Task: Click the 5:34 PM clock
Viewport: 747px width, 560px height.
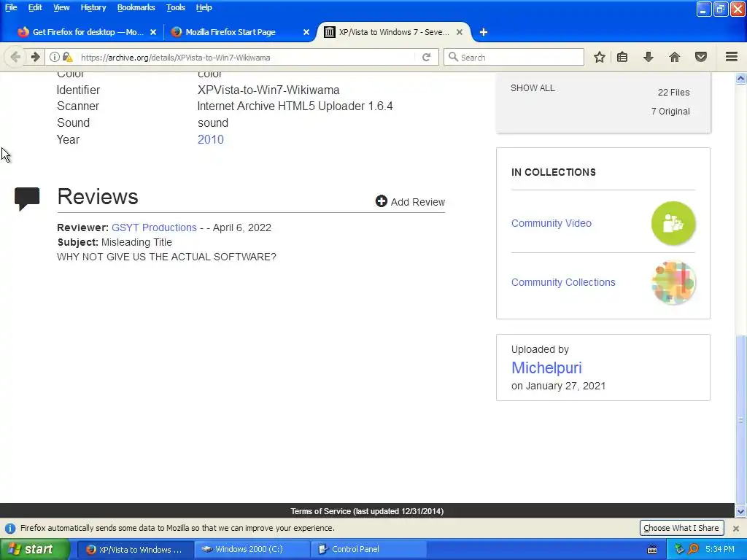Action: 720,550
